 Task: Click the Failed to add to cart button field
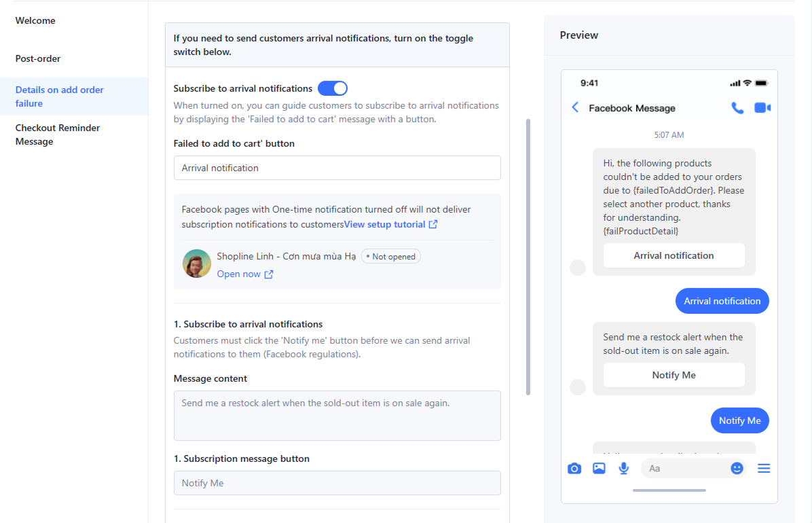tap(337, 168)
